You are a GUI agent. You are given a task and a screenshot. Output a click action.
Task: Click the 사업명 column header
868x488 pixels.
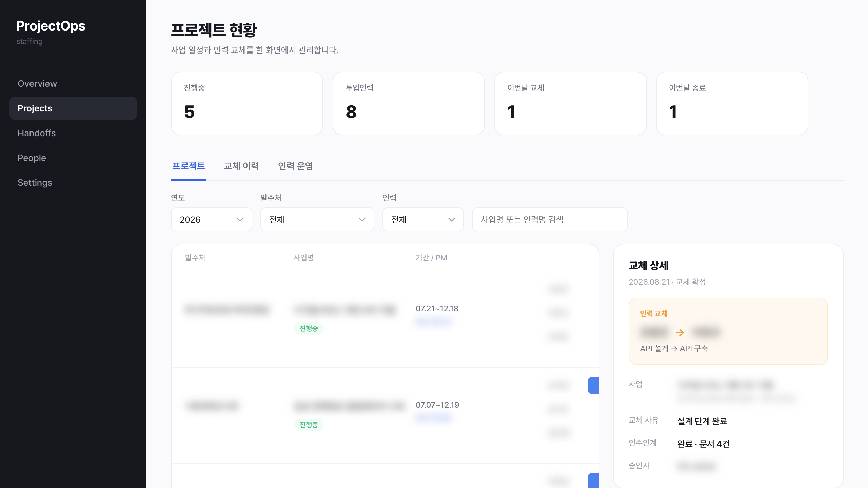pos(303,258)
